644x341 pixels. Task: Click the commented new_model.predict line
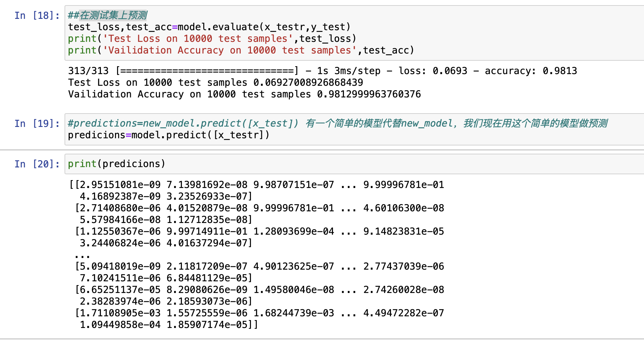pyautogui.click(x=182, y=123)
